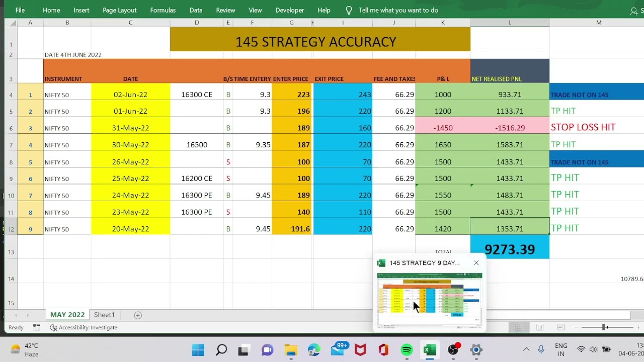Switch to the Home ribbon tab
This screenshot has height=362, width=644.
(51, 10)
